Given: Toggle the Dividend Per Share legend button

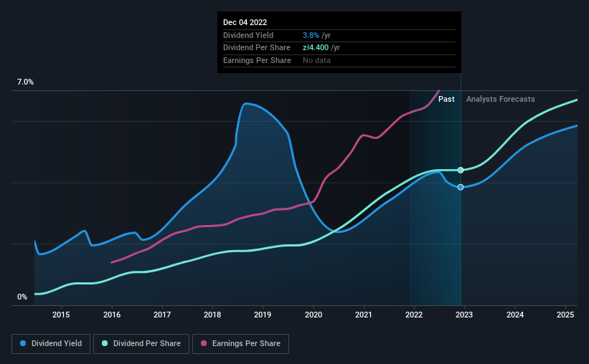Looking at the screenshot, I should [141, 344].
